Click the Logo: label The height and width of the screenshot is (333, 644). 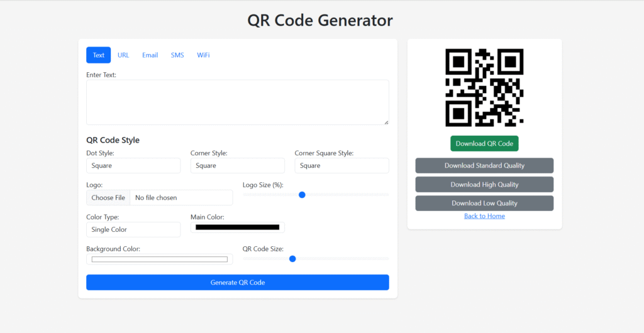click(94, 185)
